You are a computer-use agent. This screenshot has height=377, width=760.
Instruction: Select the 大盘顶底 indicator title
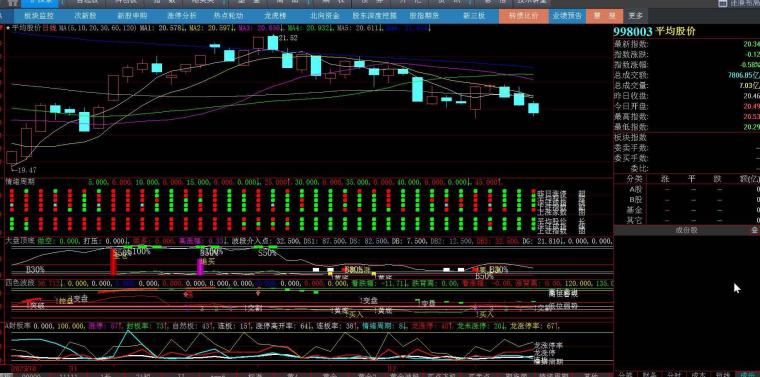20,240
